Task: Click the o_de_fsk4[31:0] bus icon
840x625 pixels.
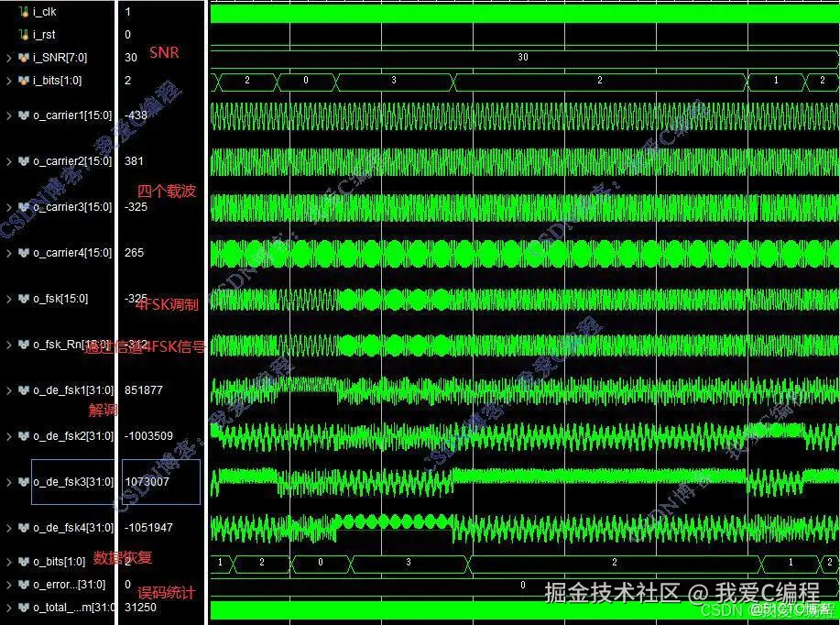Action: (24, 528)
